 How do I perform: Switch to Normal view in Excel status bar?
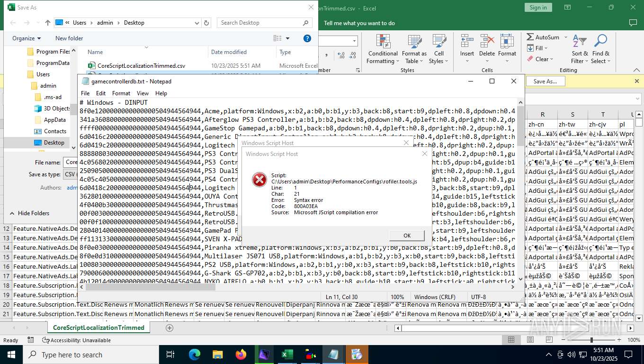511,340
